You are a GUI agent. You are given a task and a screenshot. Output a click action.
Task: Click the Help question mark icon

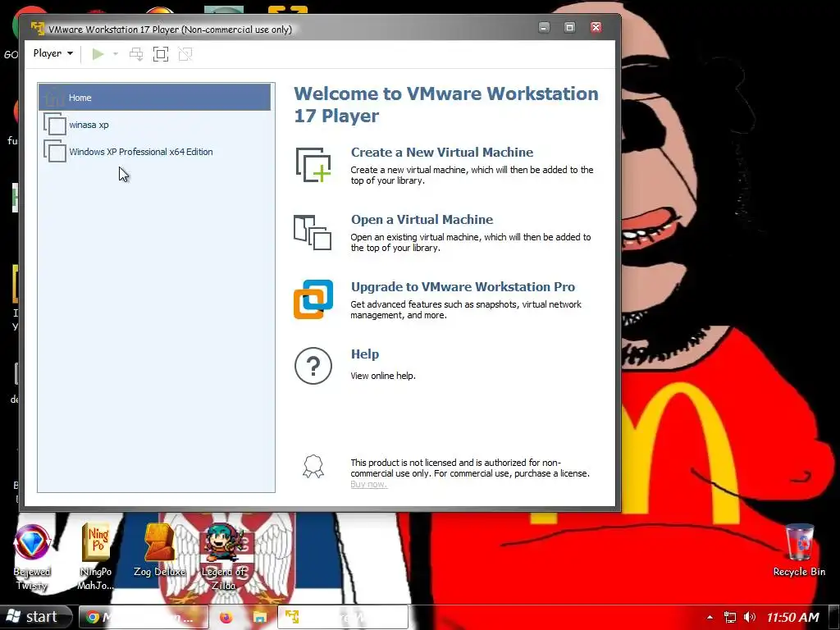pyautogui.click(x=313, y=366)
